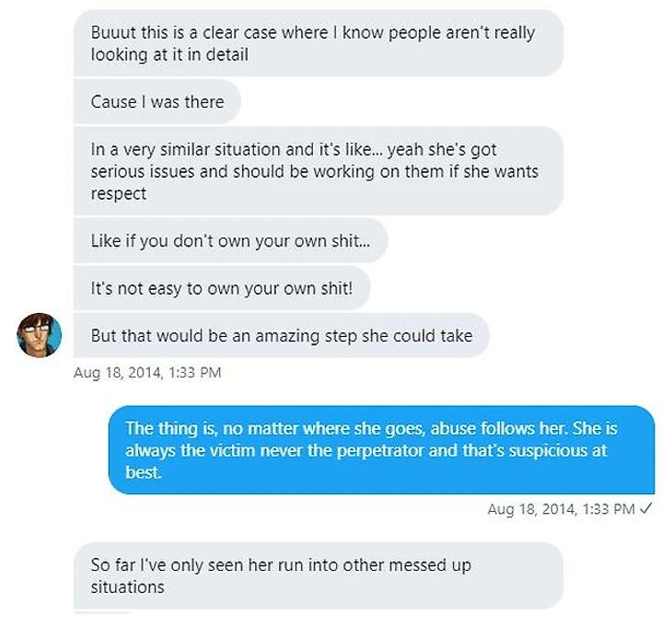Click the word "respect" in the gray message
This screenshot has height=627, width=672.
pyautogui.click(x=119, y=194)
